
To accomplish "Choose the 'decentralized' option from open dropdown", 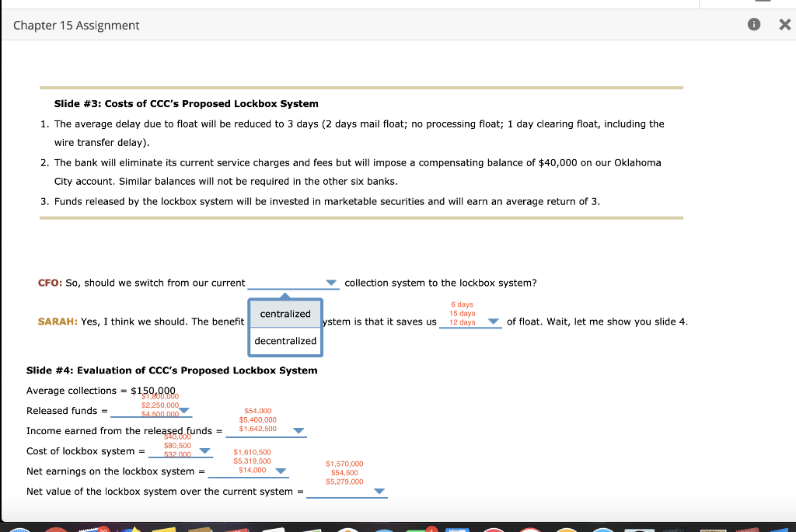I will (x=285, y=341).
